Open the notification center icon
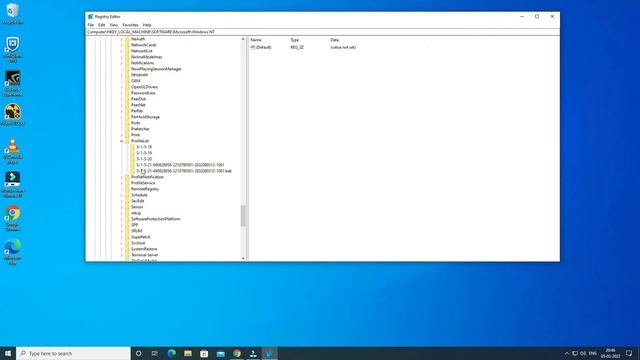This screenshot has width=640, height=360. click(x=629, y=353)
